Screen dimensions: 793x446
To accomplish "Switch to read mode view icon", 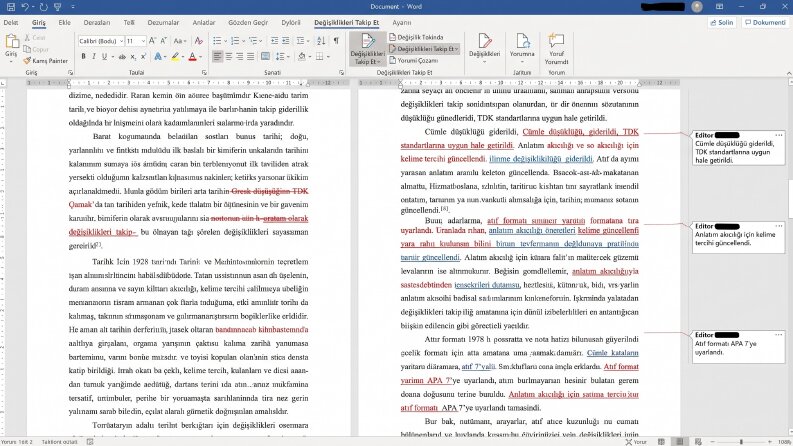I will point(662,441).
